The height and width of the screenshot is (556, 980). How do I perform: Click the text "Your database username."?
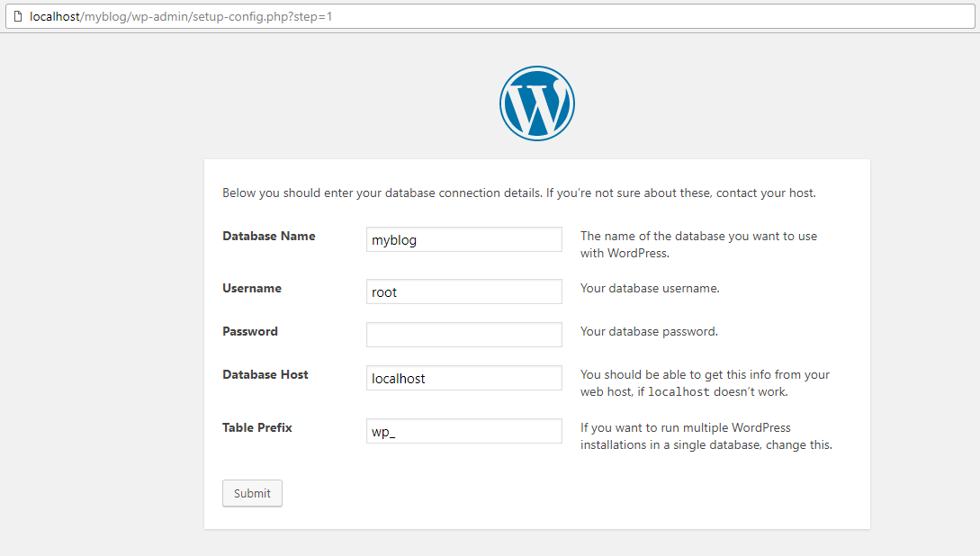click(650, 288)
